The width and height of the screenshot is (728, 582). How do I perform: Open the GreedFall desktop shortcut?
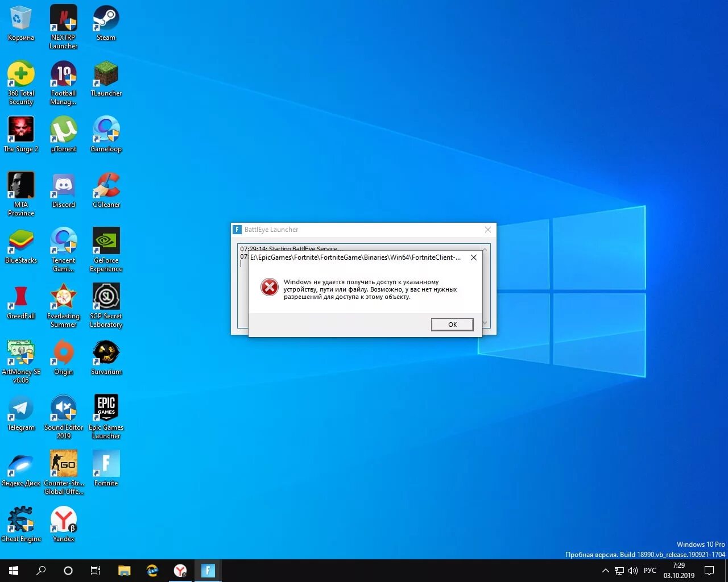coord(21,302)
